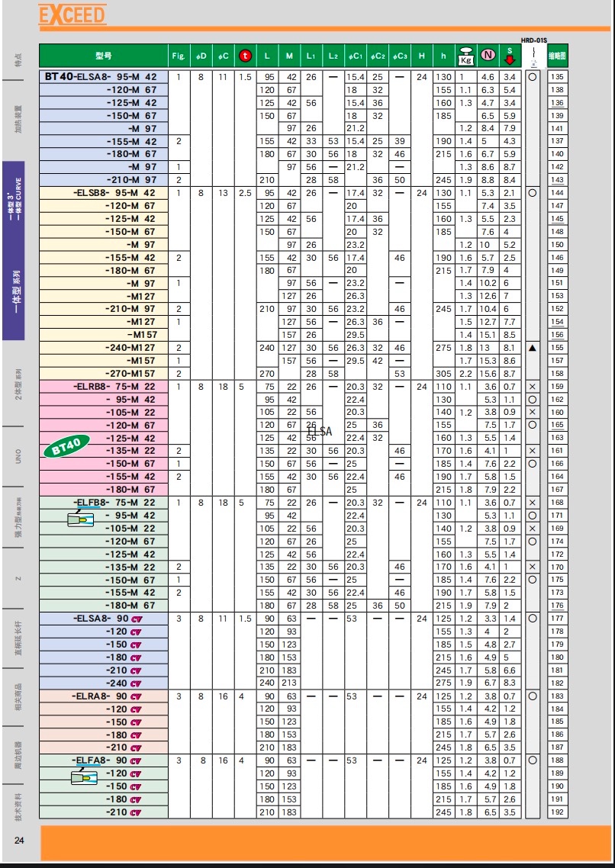The height and width of the screenshot is (868, 615).
Task: Select model -ELFB8- 75-M 22
Action: click(x=104, y=503)
